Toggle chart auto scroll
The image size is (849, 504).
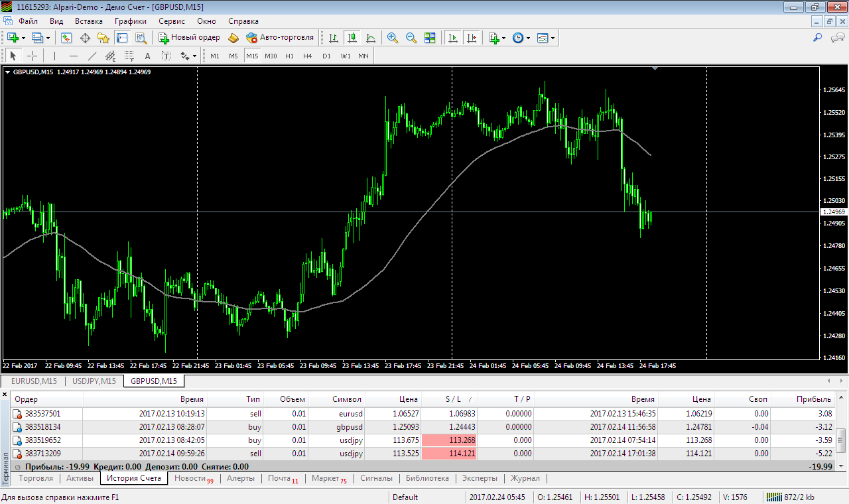(x=453, y=38)
